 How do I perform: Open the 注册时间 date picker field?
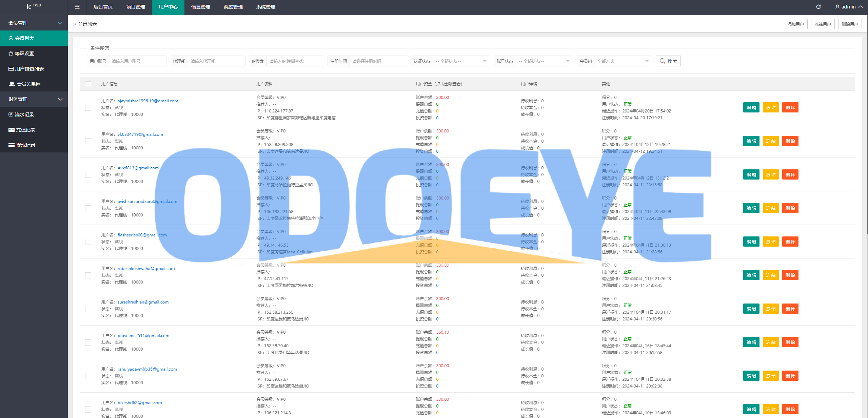click(x=378, y=61)
